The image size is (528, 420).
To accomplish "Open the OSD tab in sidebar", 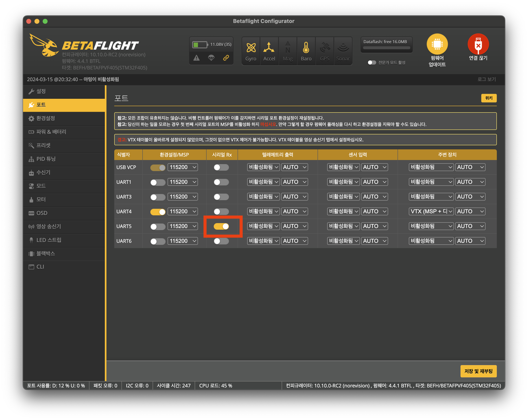I will (x=42, y=213).
